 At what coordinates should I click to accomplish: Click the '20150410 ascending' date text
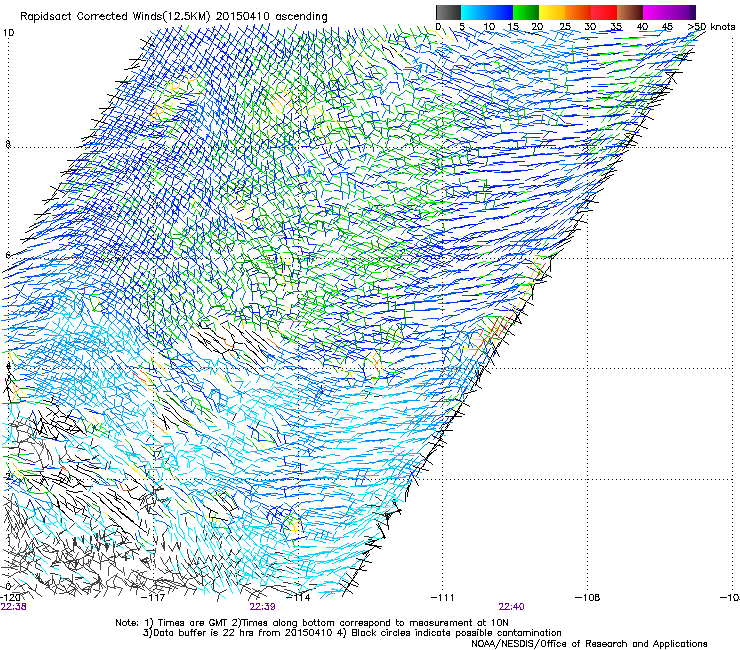click(x=271, y=17)
